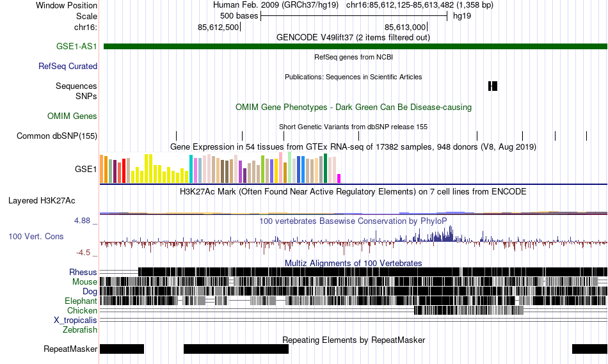Click the PhyloP 4.88 maximum value
608x364 pixels.
click(82, 221)
